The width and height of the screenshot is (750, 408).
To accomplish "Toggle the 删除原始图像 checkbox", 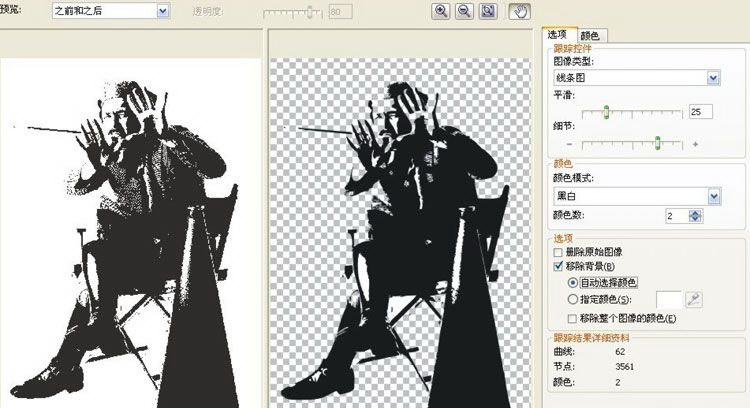I will 558,252.
